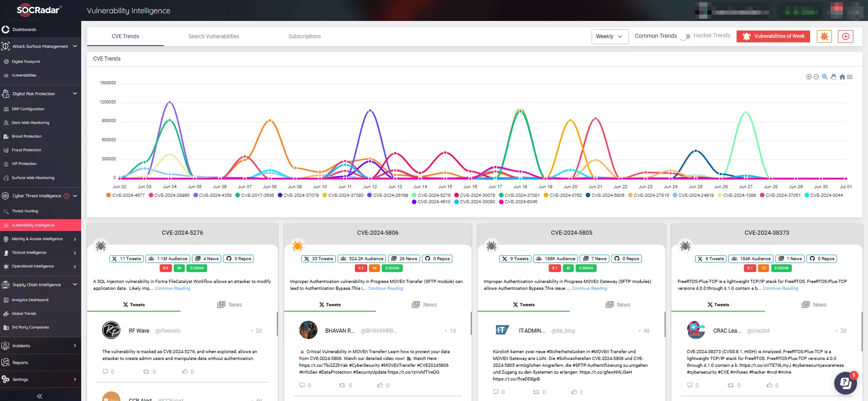Expand Operational Intelligence submenu
This screenshot has height=401, width=868.
pyautogui.click(x=75, y=266)
